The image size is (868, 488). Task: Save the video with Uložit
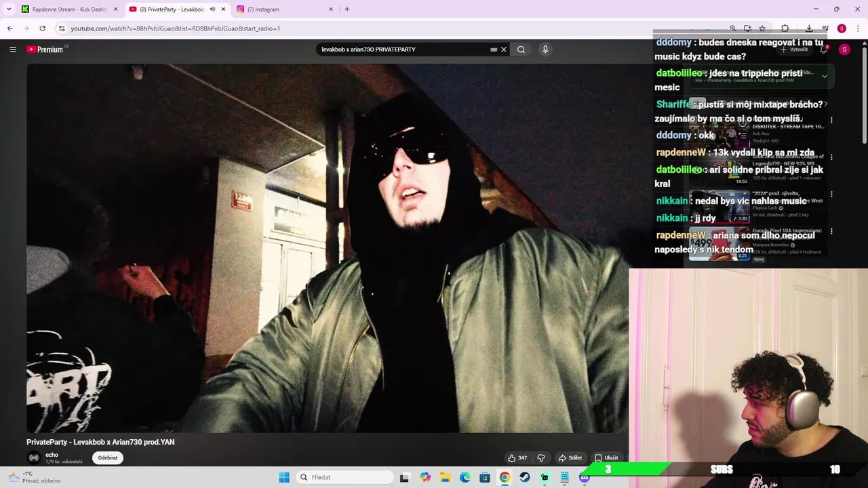(606, 457)
